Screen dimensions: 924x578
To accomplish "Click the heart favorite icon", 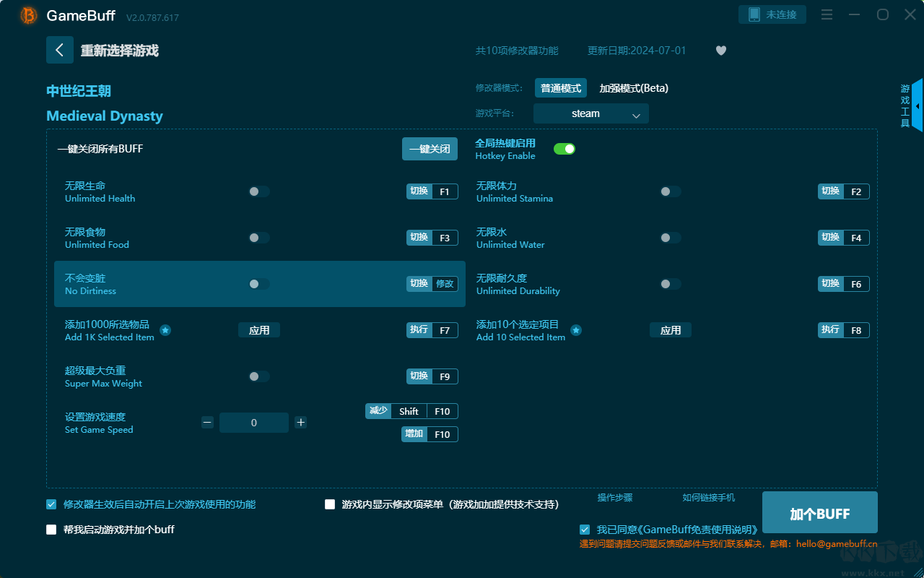I will [721, 51].
